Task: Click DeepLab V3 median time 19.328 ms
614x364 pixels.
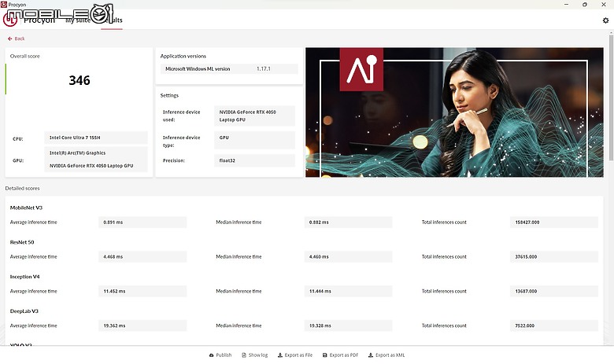Action: point(348,325)
